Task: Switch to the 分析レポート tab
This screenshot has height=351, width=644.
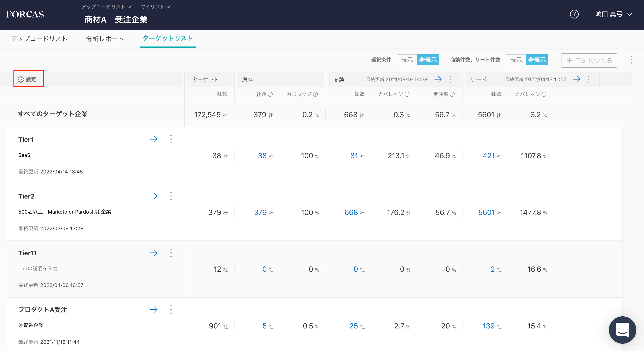Action: click(x=105, y=39)
